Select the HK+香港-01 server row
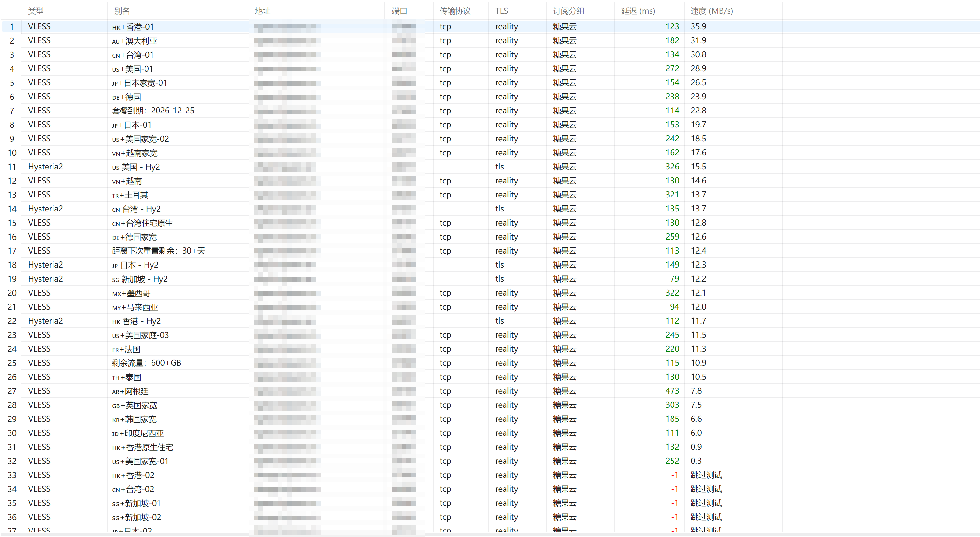Image resolution: width=980 pixels, height=537 pixels. [x=490, y=26]
